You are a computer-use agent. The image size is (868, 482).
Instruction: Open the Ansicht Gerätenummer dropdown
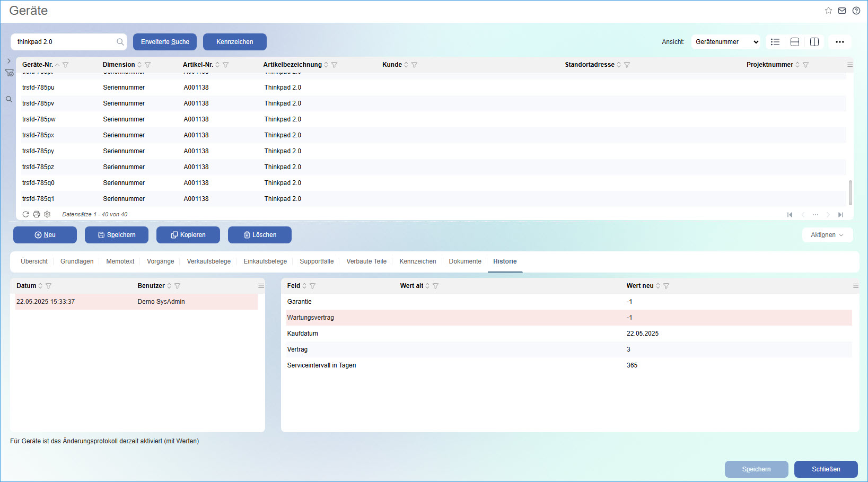coord(725,42)
